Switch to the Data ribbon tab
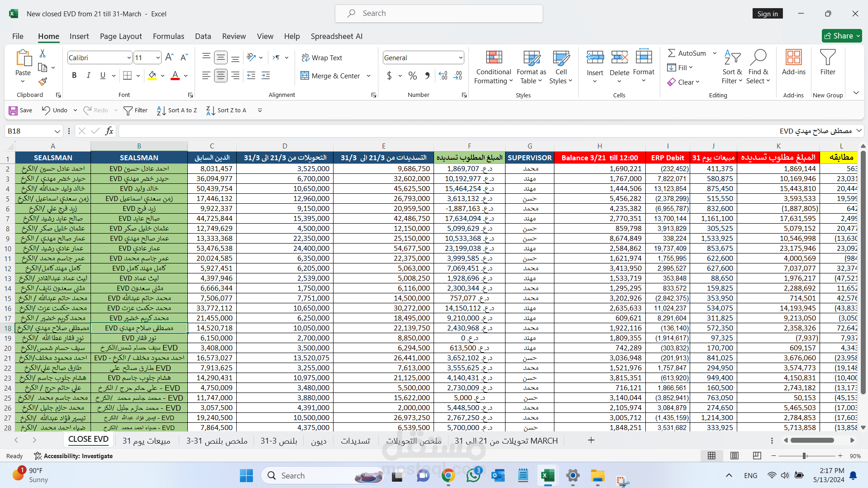 tap(203, 36)
